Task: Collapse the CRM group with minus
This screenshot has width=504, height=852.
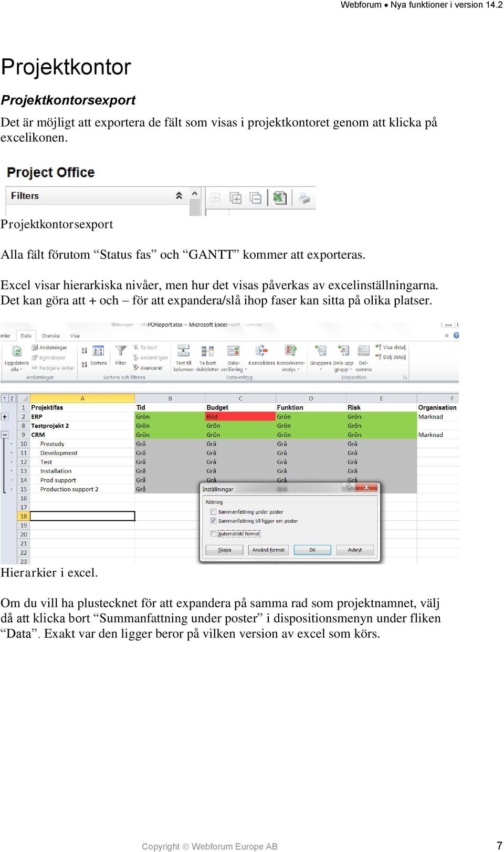Action: pos(5,435)
